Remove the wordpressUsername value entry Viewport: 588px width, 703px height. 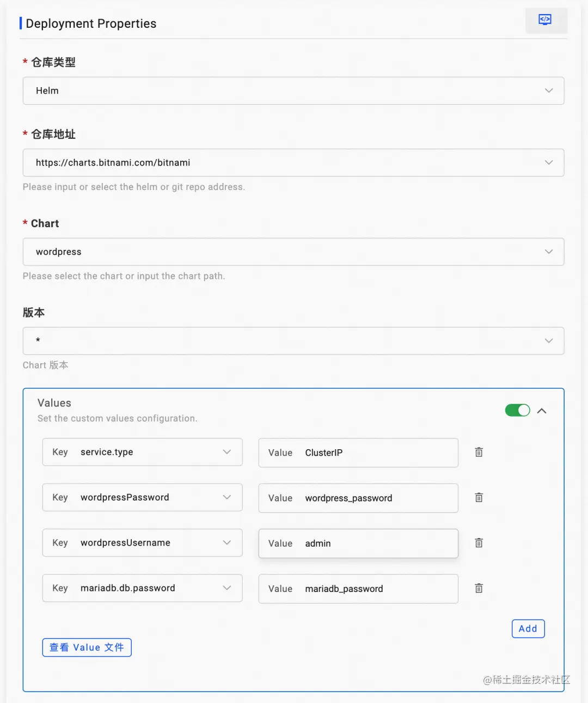click(x=479, y=542)
